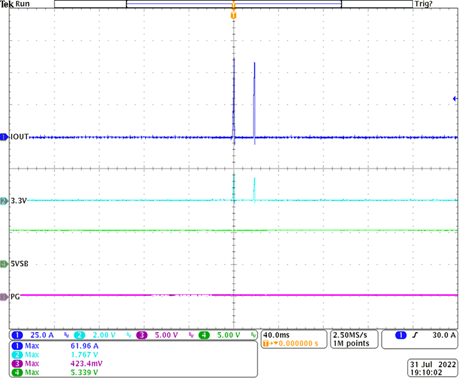This screenshot has width=459, height=378.
Task: Select the channel 3 PG ground marker
Action: click(x=4, y=297)
